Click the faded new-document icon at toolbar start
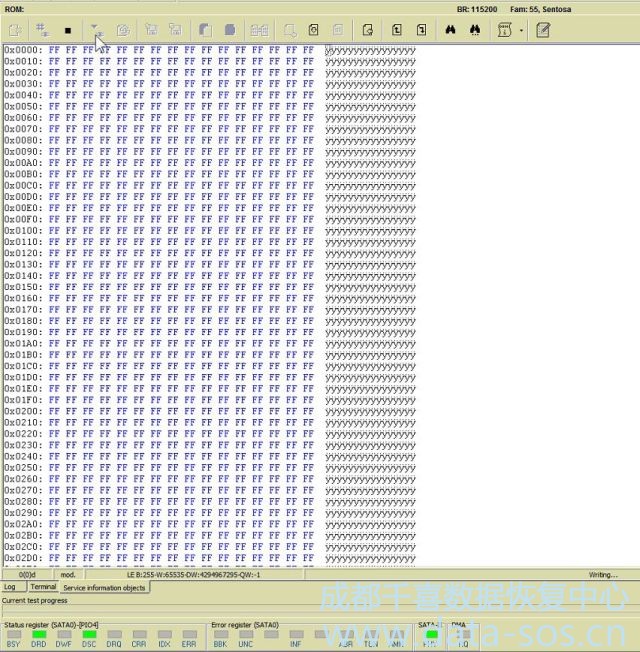Image resolution: width=640 pixels, height=652 pixels. (x=15, y=30)
